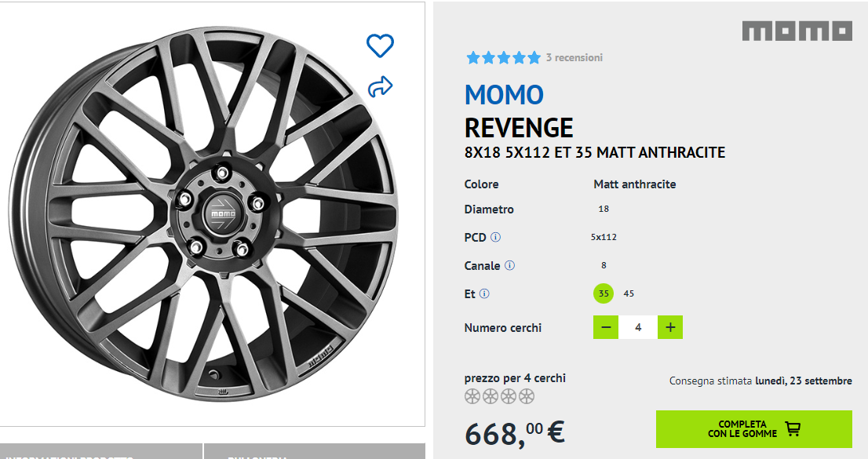Choose the 5x112 PCD value
This screenshot has height=459, width=868.
pyautogui.click(x=604, y=237)
